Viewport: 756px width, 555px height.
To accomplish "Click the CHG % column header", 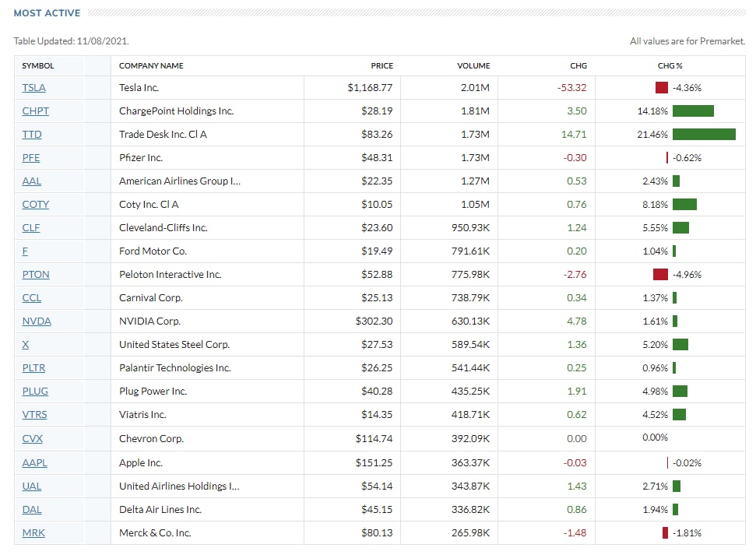I will tap(670, 65).
